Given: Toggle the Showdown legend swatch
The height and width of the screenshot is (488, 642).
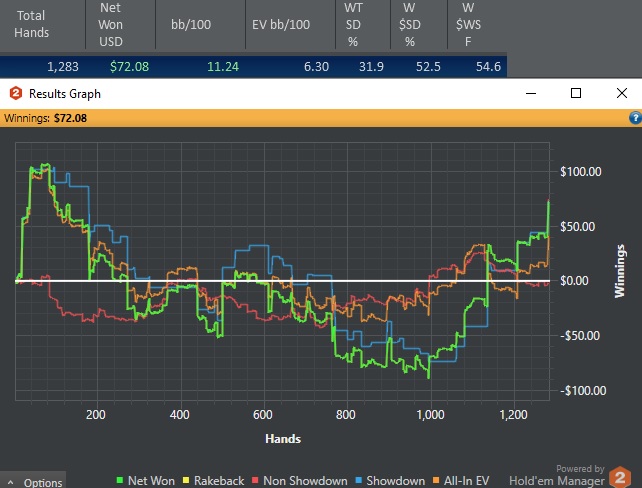Looking at the screenshot, I should tap(359, 480).
